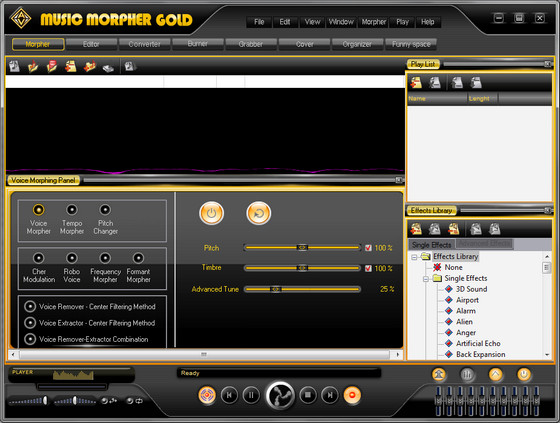Image resolution: width=560 pixels, height=423 pixels.
Task: Toggle the Pitch checkbox
Action: (x=368, y=248)
